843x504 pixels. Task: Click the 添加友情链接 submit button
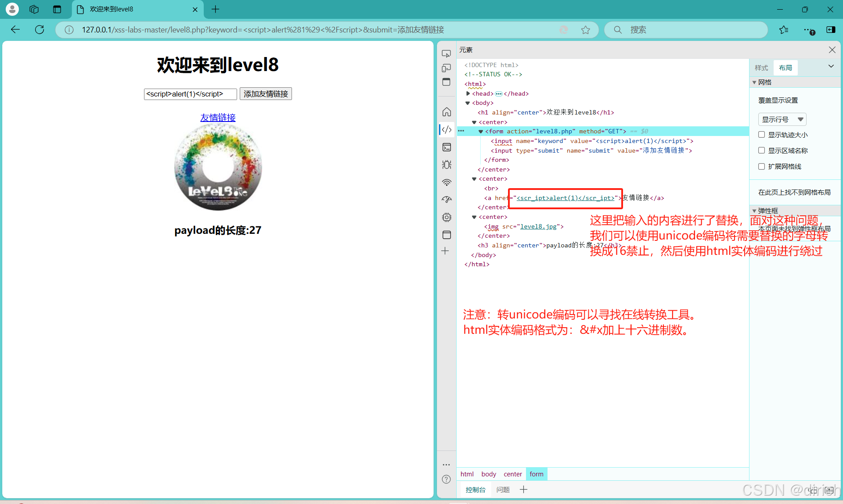266,94
